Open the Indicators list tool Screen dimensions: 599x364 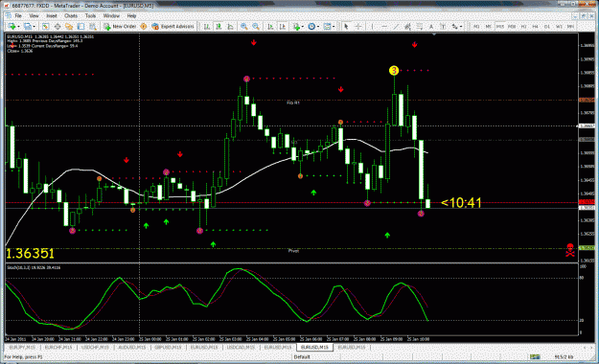point(296,27)
